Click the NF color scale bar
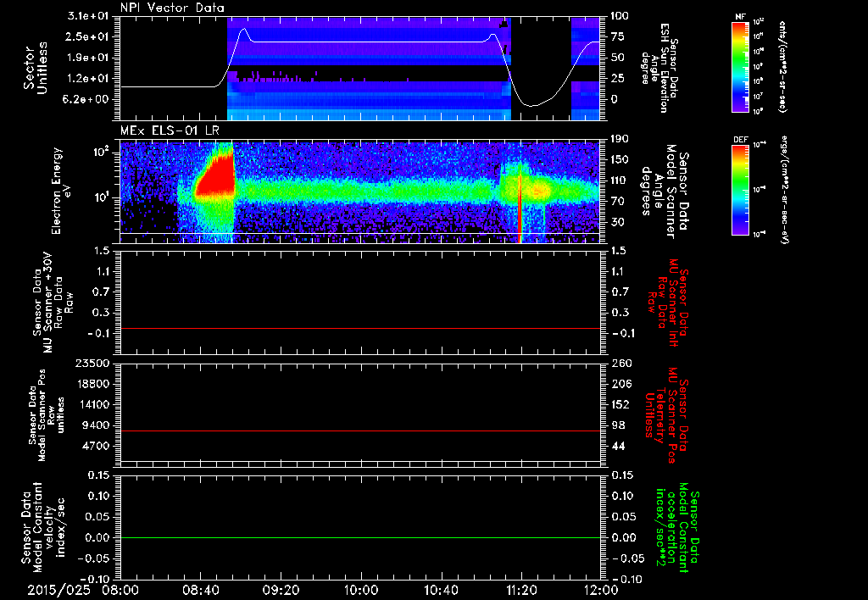Viewport: 868px width, 600px height. [741, 66]
